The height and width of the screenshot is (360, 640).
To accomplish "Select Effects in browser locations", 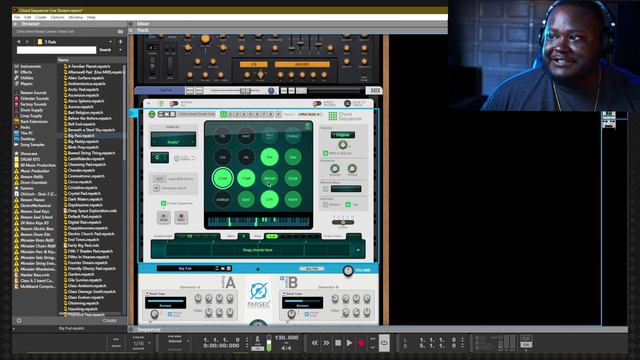I will pyautogui.click(x=26, y=72).
